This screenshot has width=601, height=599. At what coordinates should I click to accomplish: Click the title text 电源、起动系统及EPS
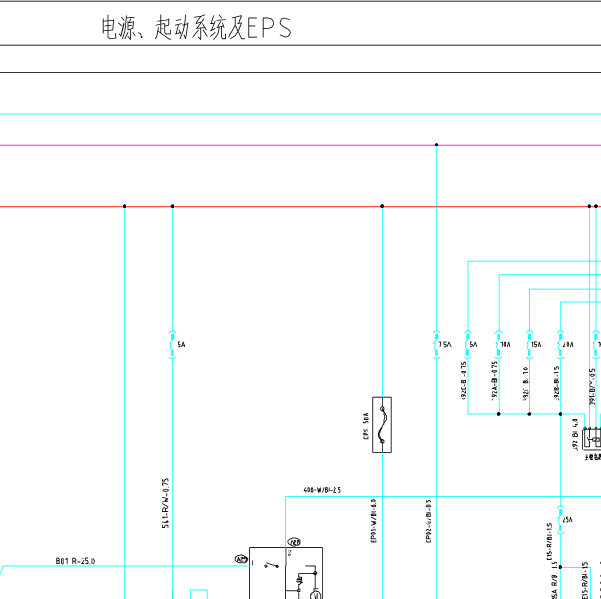[196, 28]
